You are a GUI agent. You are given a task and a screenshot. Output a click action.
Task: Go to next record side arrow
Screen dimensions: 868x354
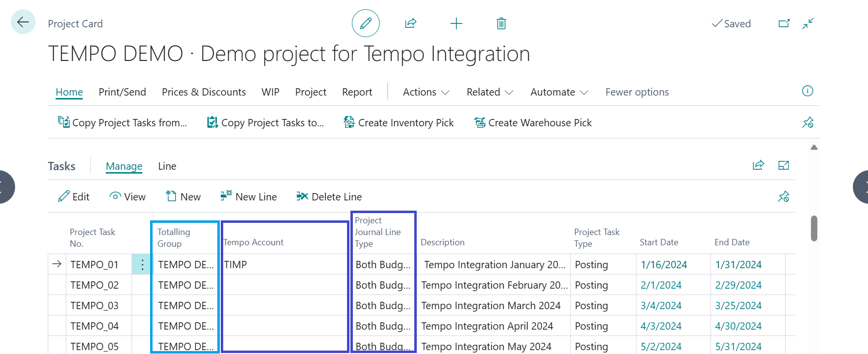click(862, 187)
